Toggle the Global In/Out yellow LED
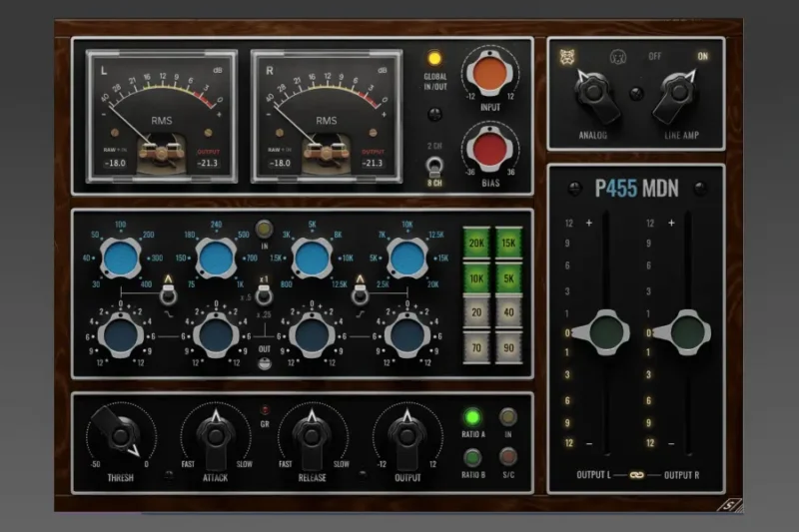 click(434, 59)
